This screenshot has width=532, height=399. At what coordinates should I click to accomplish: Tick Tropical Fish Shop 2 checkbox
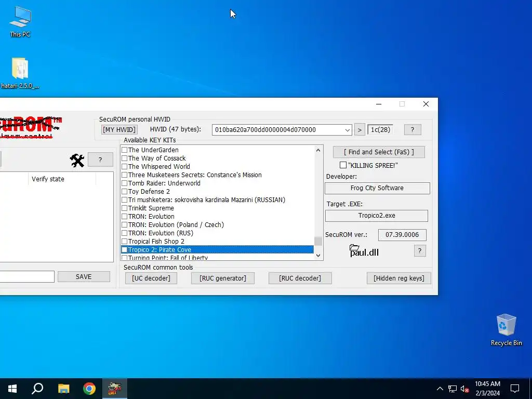point(125,241)
